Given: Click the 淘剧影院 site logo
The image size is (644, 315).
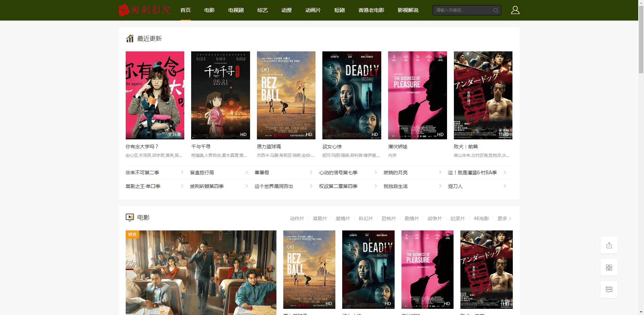Looking at the screenshot, I should (x=144, y=10).
